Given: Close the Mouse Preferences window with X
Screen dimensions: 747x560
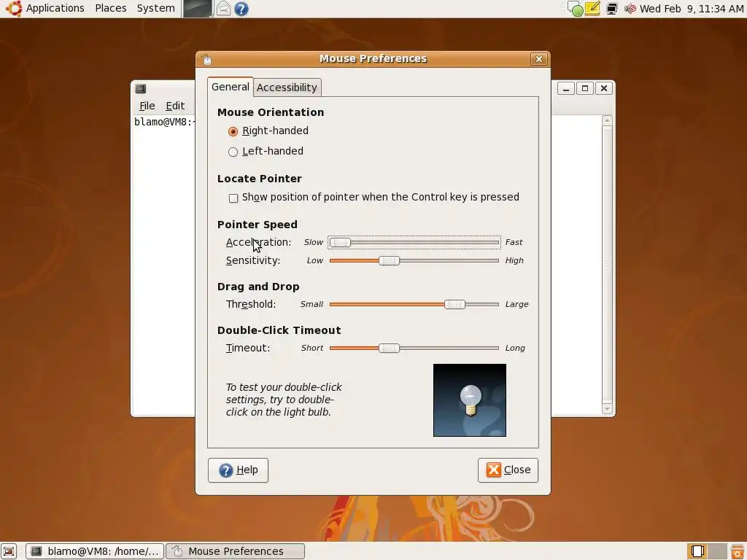Looking at the screenshot, I should (x=539, y=59).
